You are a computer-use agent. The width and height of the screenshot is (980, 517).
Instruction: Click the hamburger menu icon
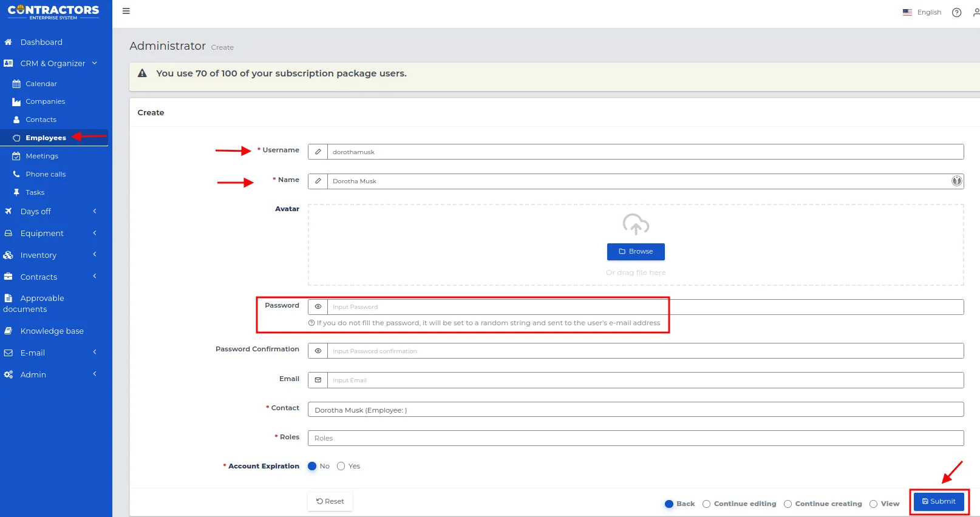pyautogui.click(x=126, y=11)
